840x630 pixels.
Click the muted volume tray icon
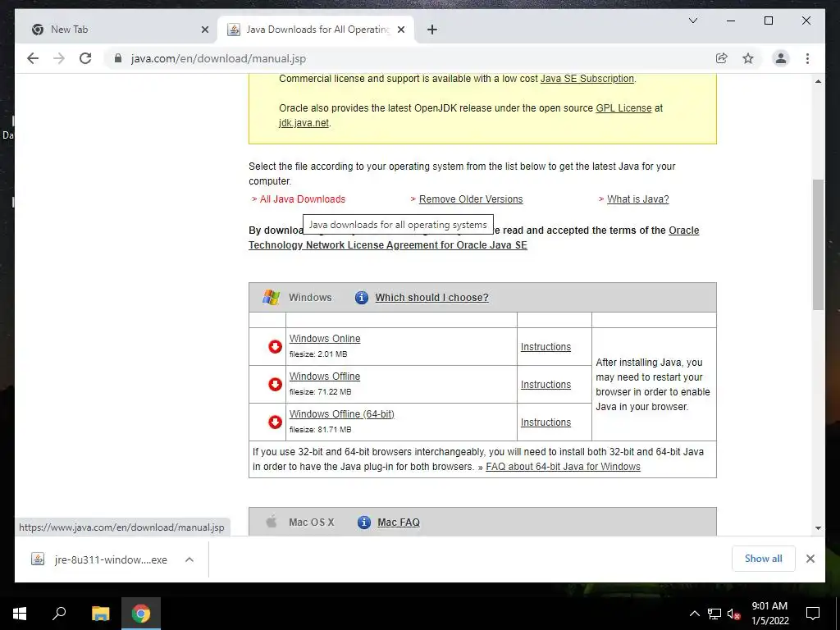[734, 614]
